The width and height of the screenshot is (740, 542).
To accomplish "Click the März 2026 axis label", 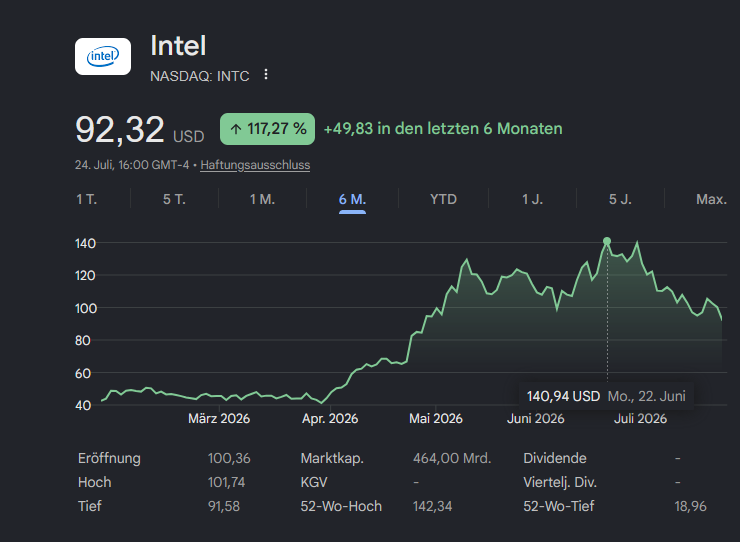I will [x=219, y=419].
